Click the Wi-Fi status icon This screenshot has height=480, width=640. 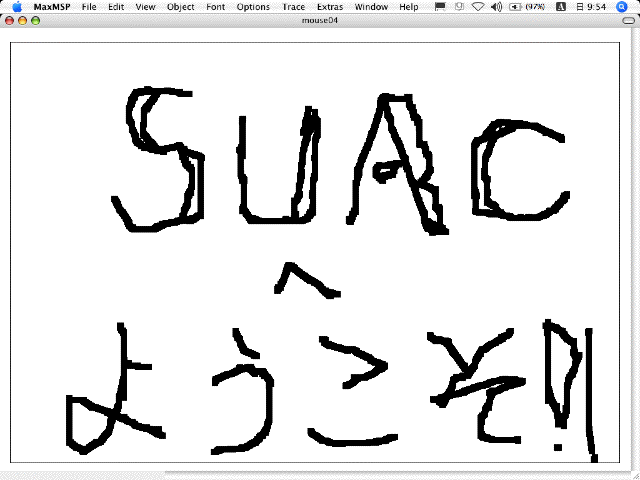[x=478, y=7]
